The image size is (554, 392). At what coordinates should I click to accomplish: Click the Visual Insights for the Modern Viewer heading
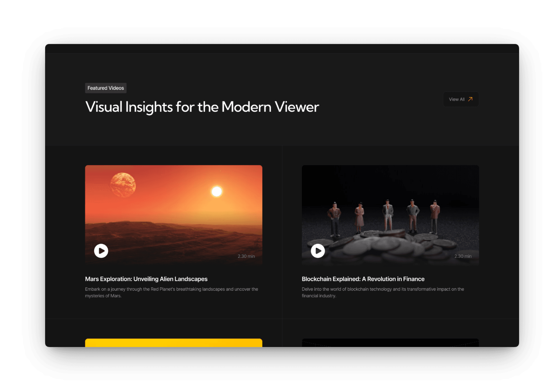coord(202,107)
